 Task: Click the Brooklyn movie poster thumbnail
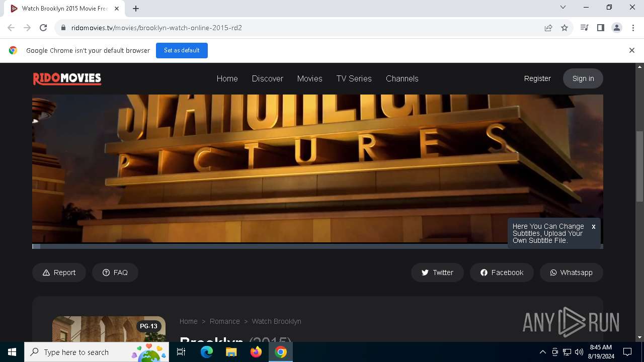[x=109, y=329]
